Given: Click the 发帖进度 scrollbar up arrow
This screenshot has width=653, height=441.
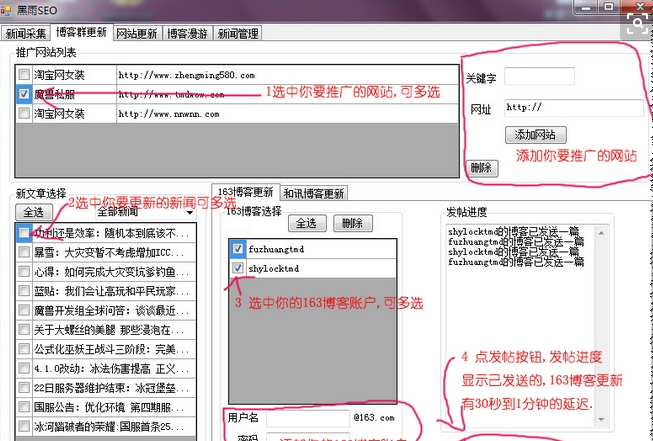Looking at the screenshot, I should (x=601, y=233).
